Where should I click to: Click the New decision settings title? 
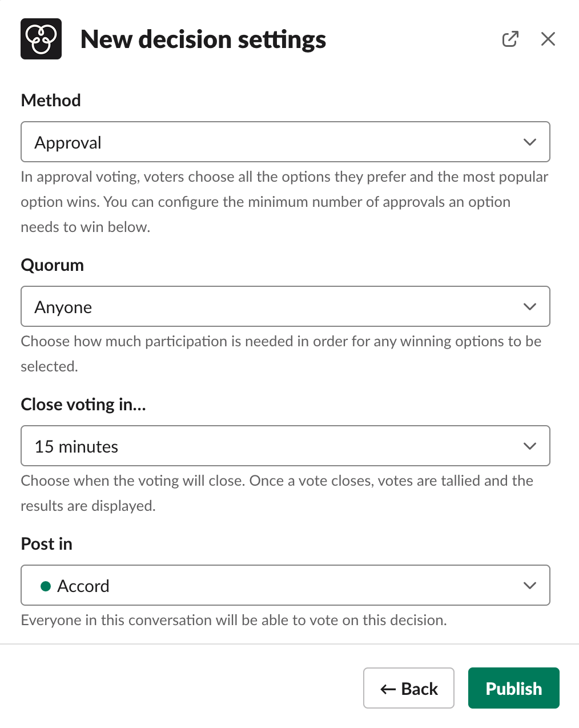click(203, 39)
